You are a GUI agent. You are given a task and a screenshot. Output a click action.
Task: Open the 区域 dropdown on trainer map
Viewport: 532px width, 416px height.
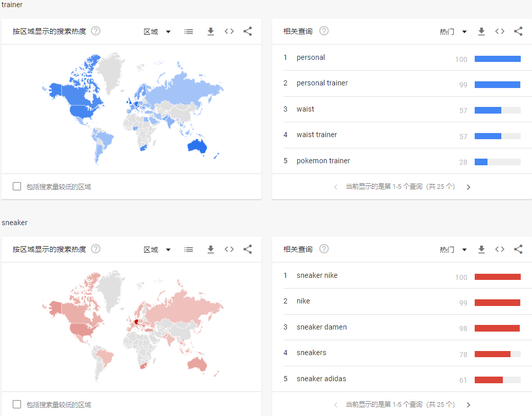click(x=157, y=31)
